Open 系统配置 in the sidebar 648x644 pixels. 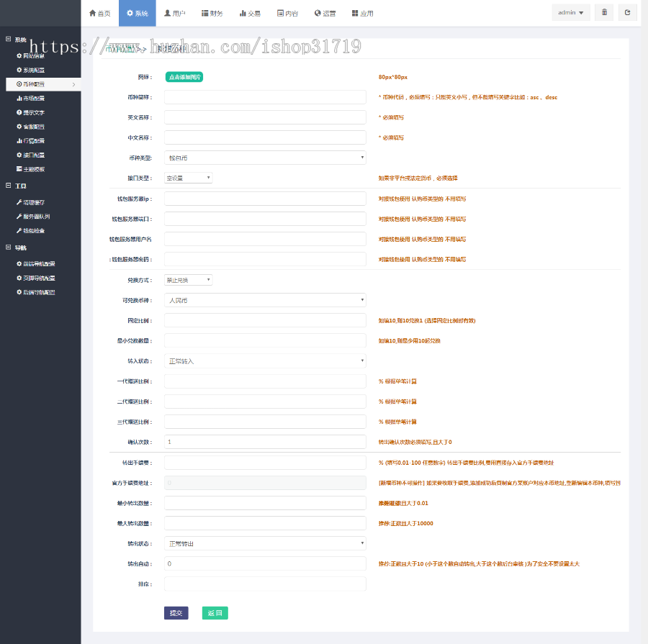click(x=30, y=71)
